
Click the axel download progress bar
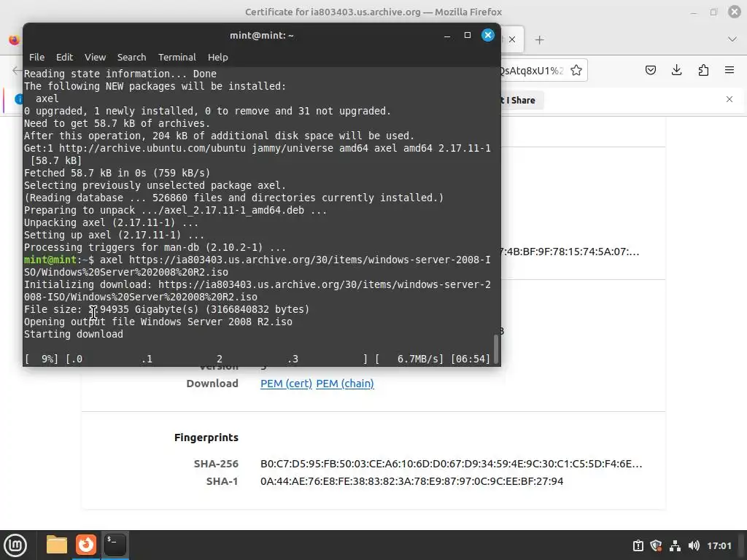(258, 359)
